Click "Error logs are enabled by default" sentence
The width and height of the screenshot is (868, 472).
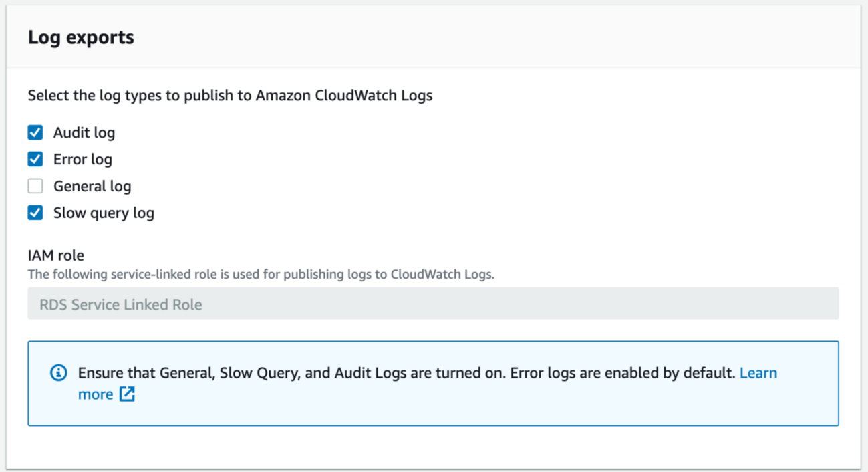point(622,373)
